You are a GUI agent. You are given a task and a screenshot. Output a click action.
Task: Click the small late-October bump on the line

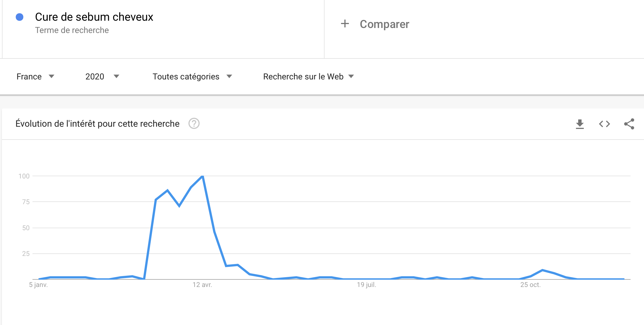(542, 270)
